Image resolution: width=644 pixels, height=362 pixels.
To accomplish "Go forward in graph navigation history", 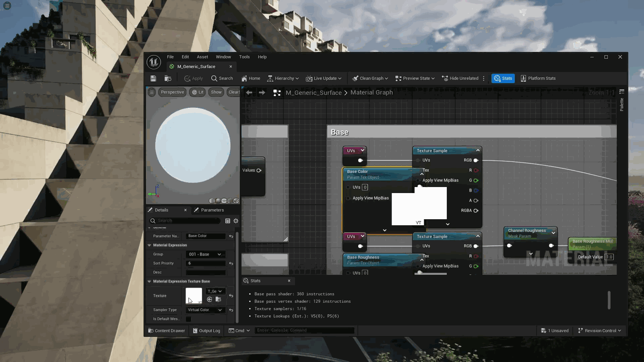I will click(x=262, y=93).
